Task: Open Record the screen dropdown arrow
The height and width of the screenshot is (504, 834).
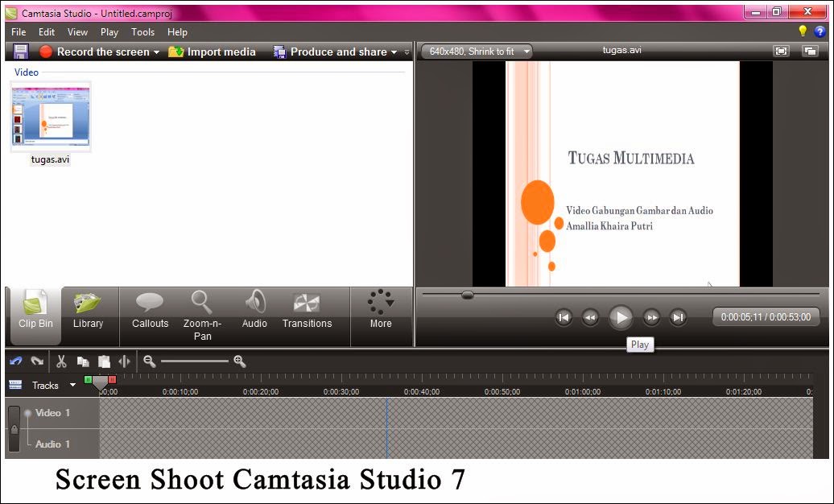Action: [x=156, y=52]
